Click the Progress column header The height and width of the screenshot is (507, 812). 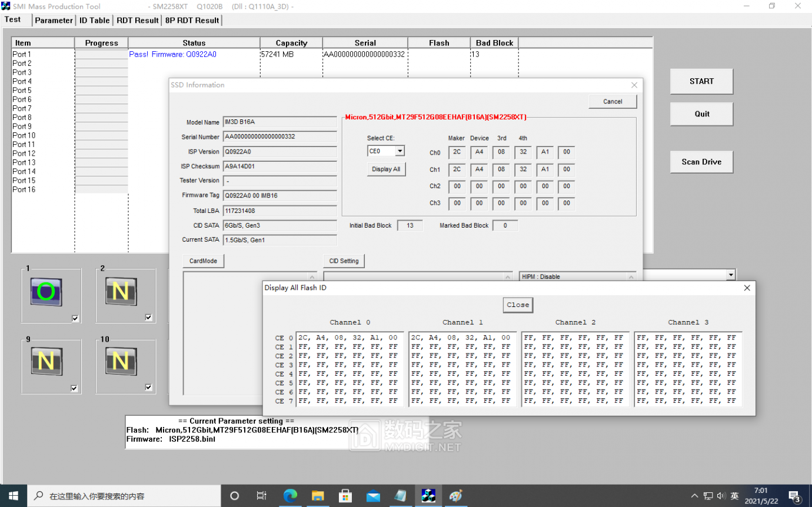(x=101, y=43)
